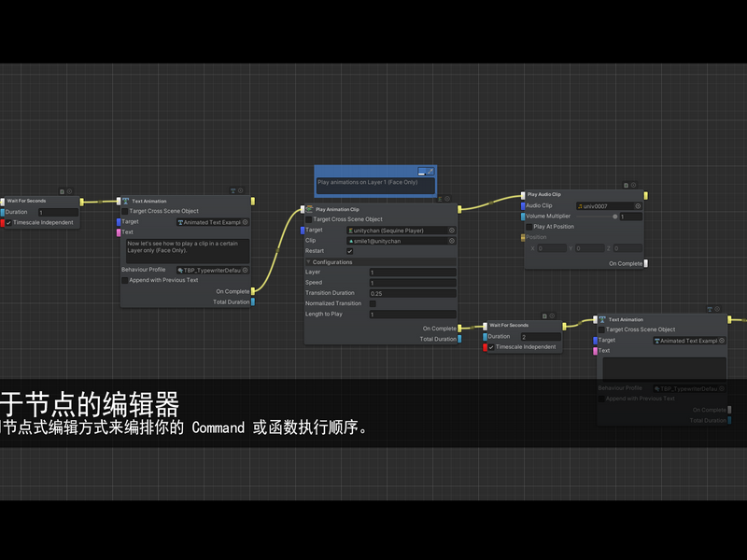Click the empty text area in second Text Animation
This screenshot has height=560, width=747.
(665, 370)
